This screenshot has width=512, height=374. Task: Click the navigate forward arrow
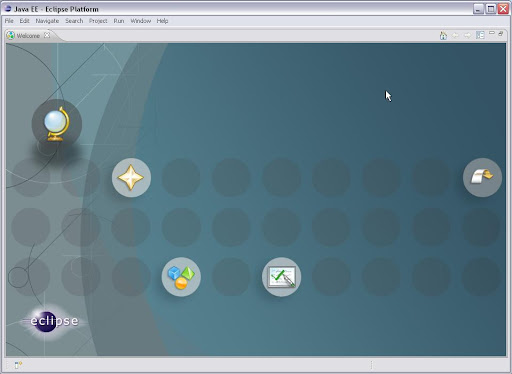point(468,35)
